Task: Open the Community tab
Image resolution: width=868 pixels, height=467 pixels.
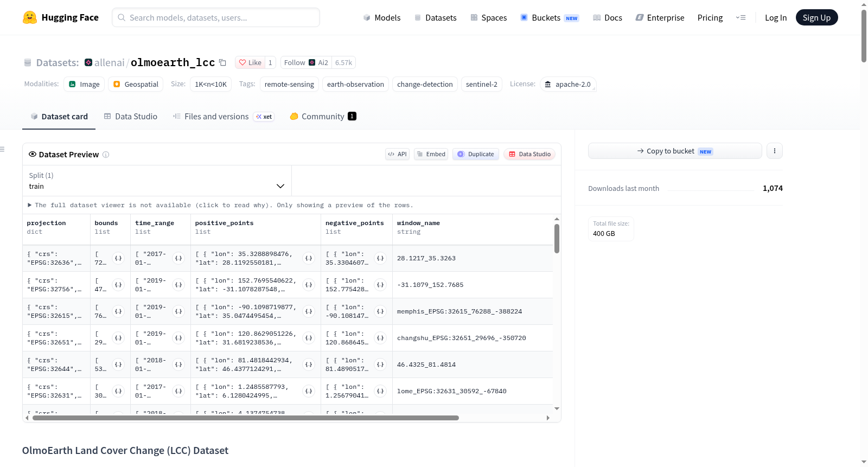Action: tap(323, 117)
